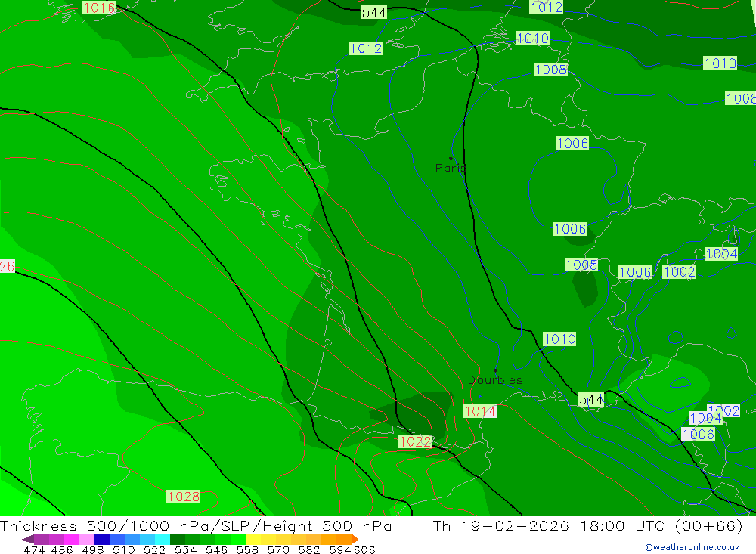Pick the purple legend swatch above 474

pyautogui.click(x=42, y=539)
